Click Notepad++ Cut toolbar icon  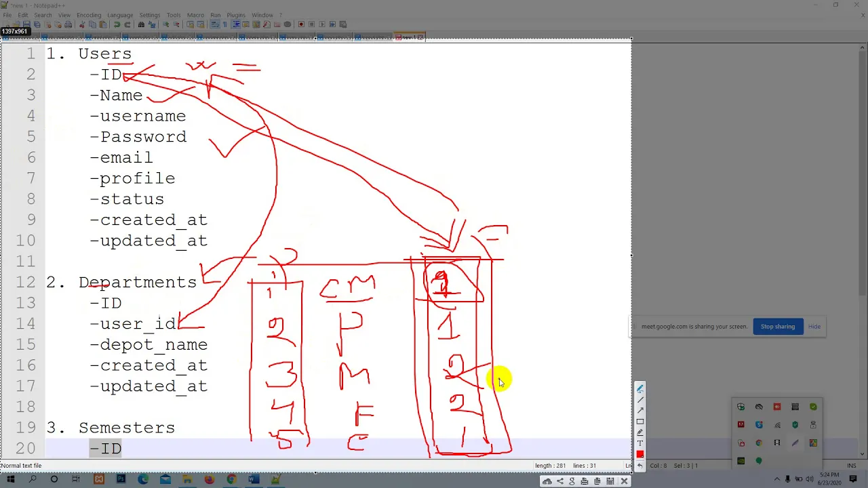[81, 24]
